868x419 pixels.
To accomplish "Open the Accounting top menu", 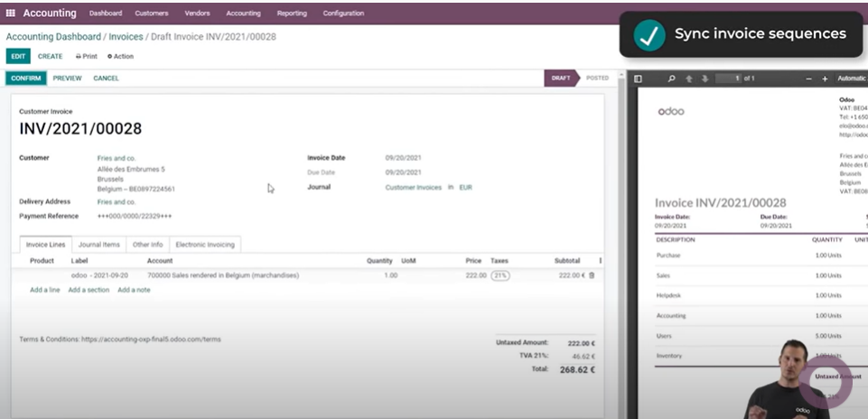I will tap(243, 14).
